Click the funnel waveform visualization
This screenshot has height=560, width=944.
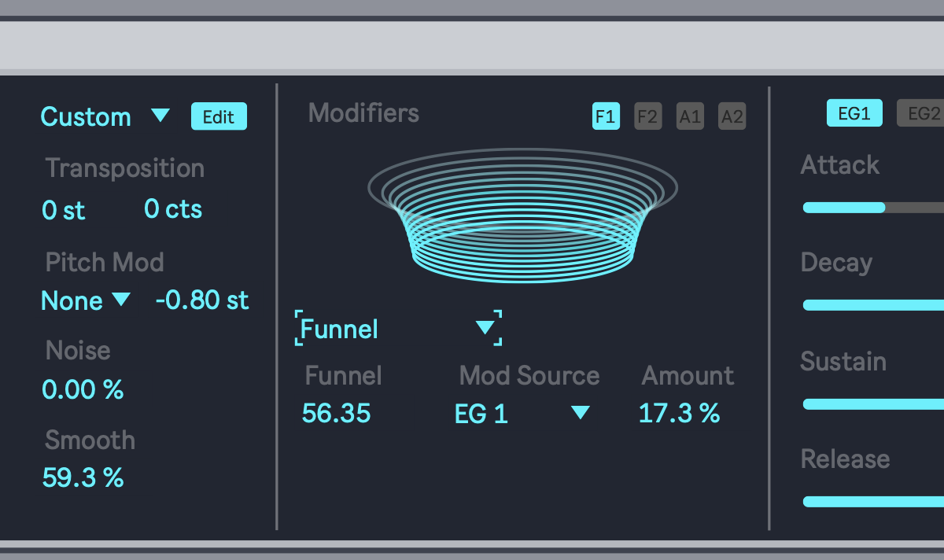[523, 216]
